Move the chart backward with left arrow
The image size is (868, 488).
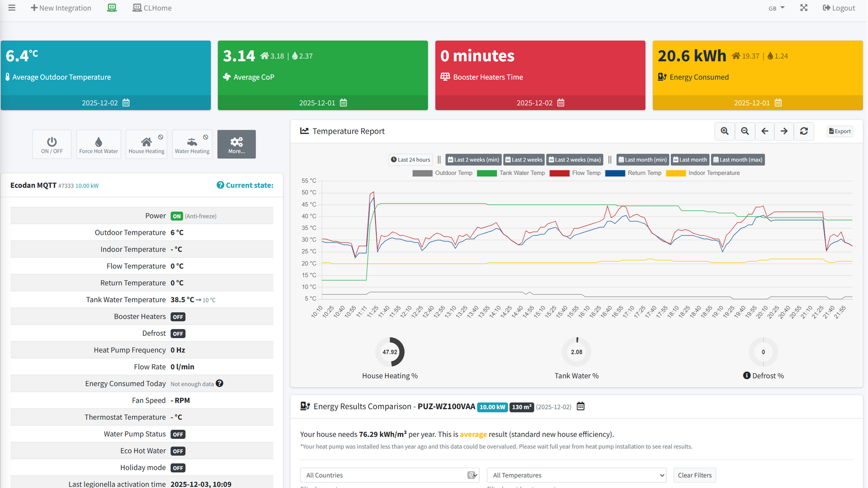tap(764, 131)
